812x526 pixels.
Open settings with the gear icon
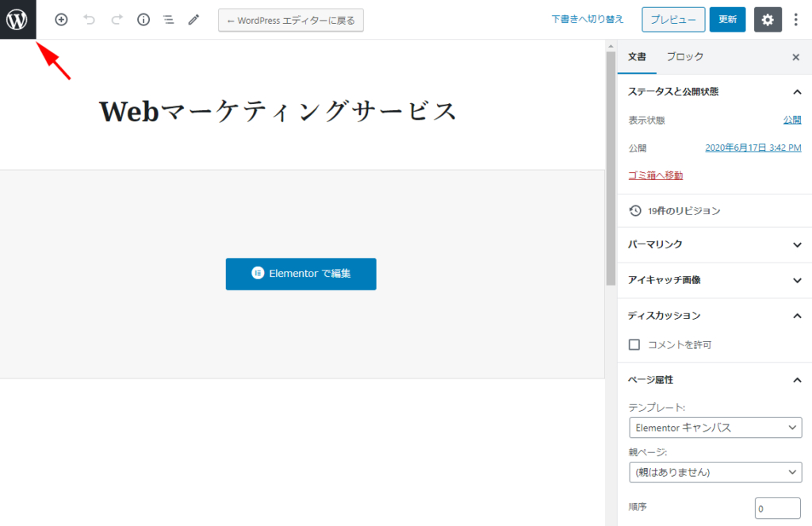pyautogui.click(x=767, y=19)
